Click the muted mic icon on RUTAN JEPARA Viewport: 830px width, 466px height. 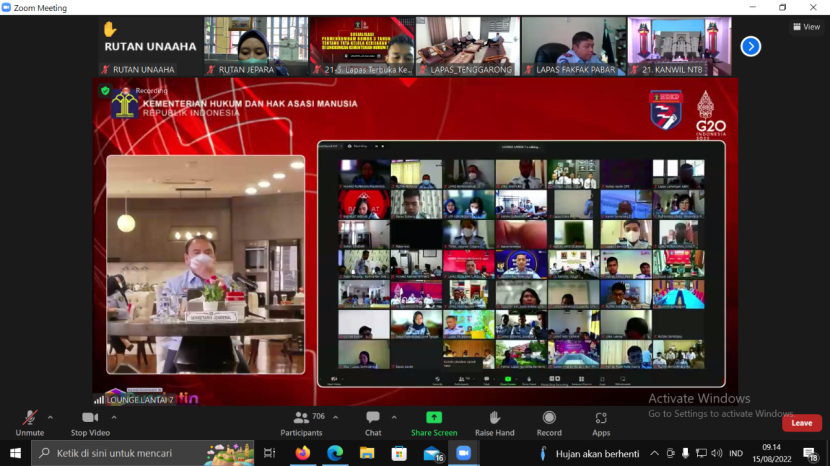[211, 69]
